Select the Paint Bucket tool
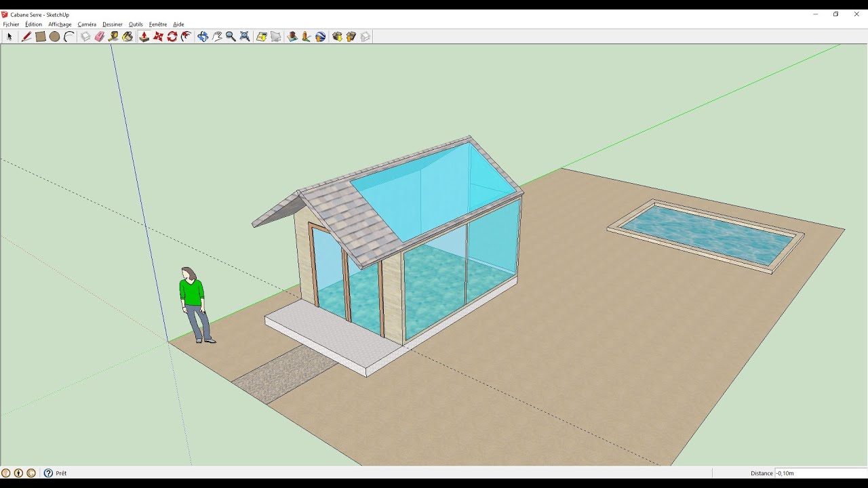Image resolution: width=868 pixels, height=488 pixels. click(127, 37)
